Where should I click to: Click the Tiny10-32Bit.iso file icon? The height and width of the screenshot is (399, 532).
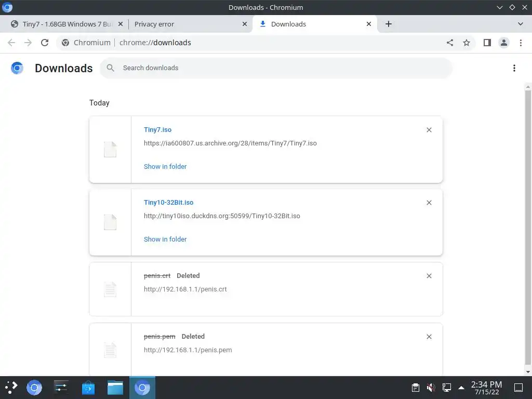pyautogui.click(x=110, y=222)
